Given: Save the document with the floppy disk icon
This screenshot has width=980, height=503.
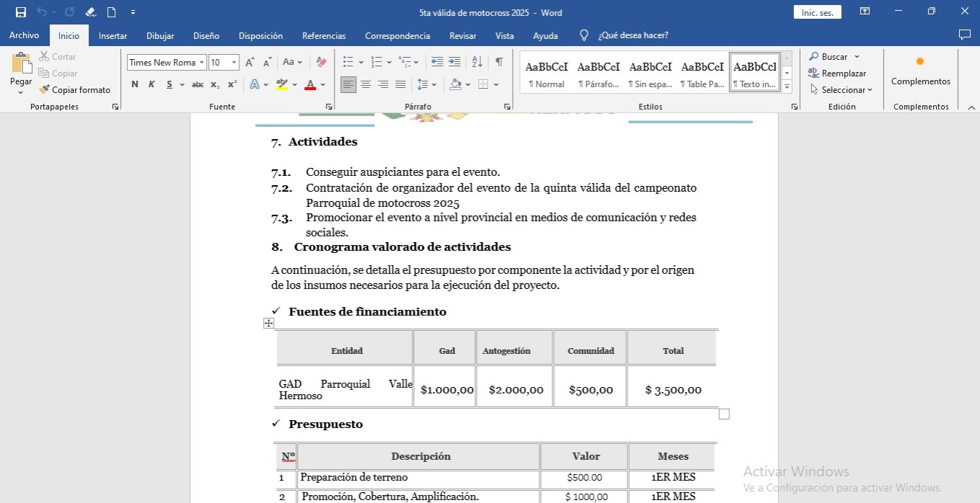Looking at the screenshot, I should coord(21,12).
